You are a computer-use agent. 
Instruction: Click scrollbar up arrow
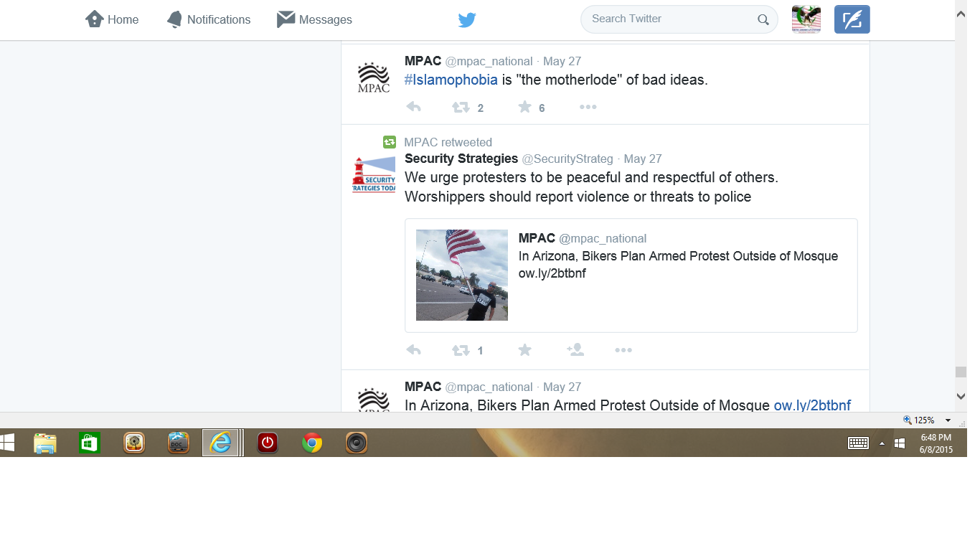pos(961,15)
